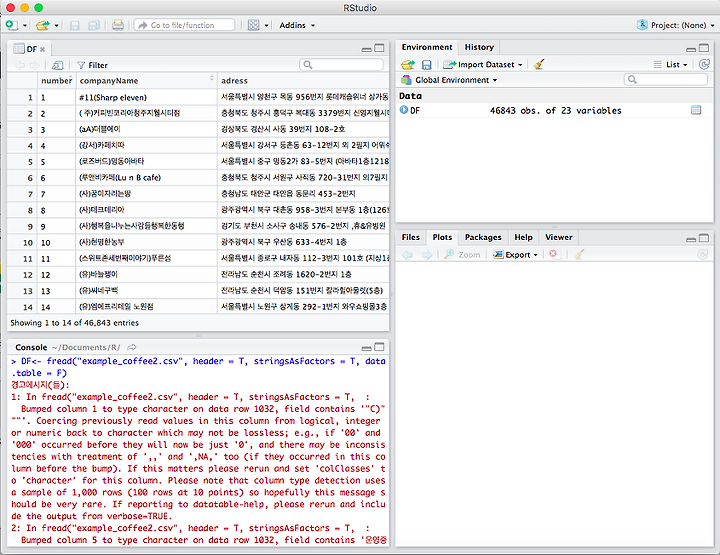Expand the DF object blue arrow
720x555 pixels.
[404, 110]
